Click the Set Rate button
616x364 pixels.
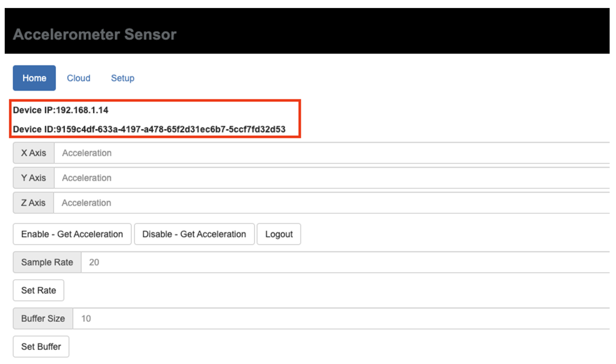tap(38, 290)
